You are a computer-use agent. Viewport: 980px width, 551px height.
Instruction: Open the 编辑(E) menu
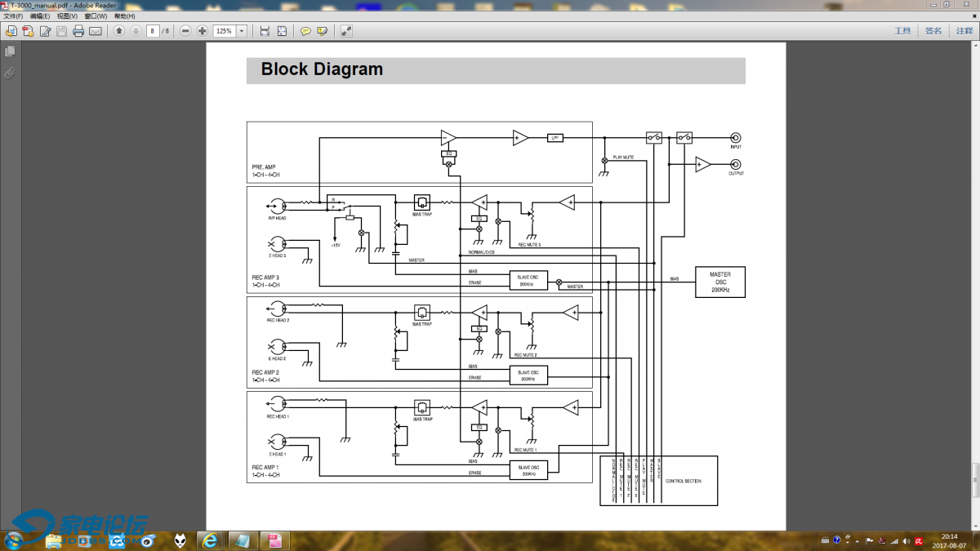click(x=40, y=16)
